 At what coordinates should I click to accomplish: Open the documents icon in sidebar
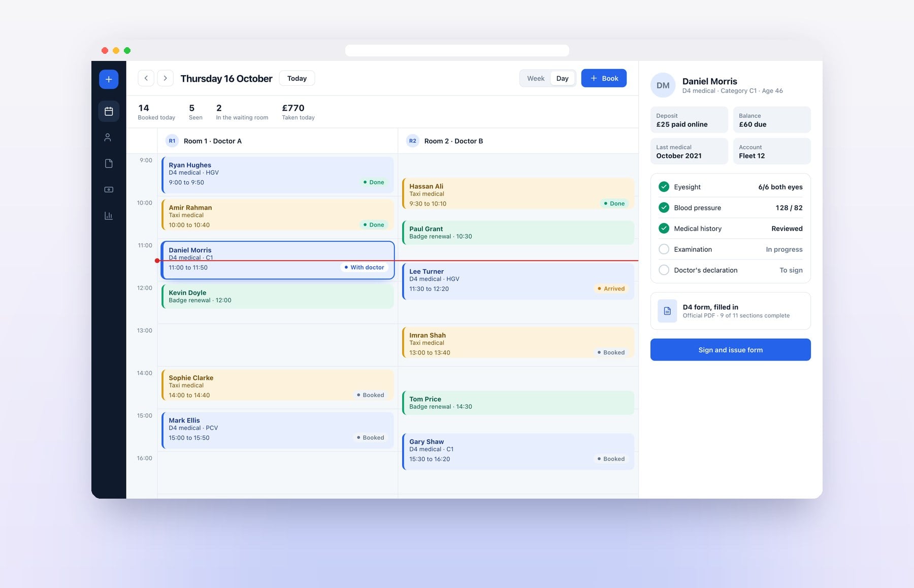point(109,164)
